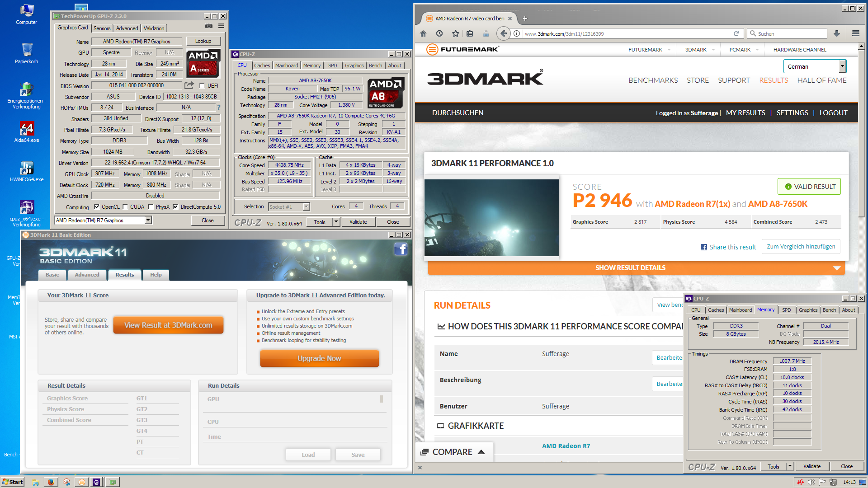Open the Windows Start menu
Viewport: 868px width, 488px height.
(x=13, y=482)
